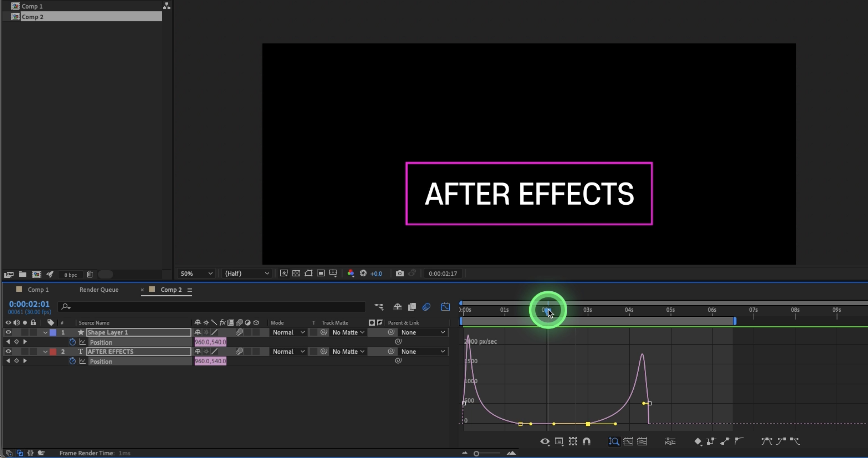
Task: Click the delete trash icon in Project panel
Action: pos(90,274)
